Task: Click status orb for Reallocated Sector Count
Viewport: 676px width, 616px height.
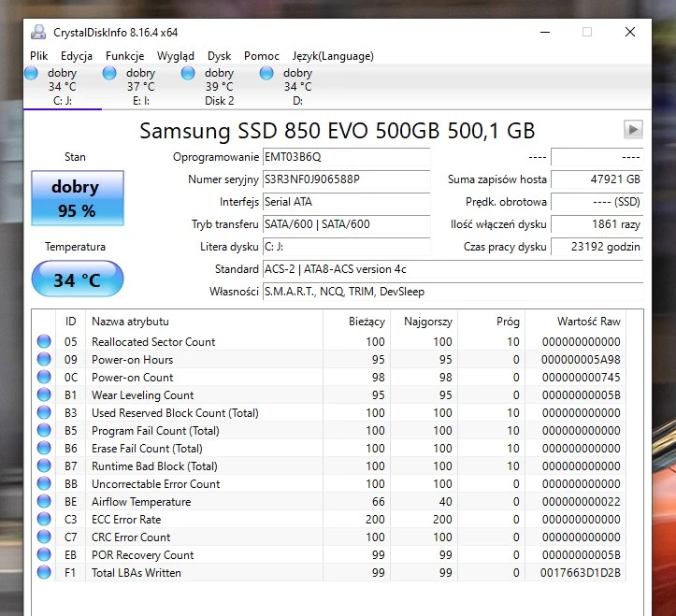Action: [44, 342]
